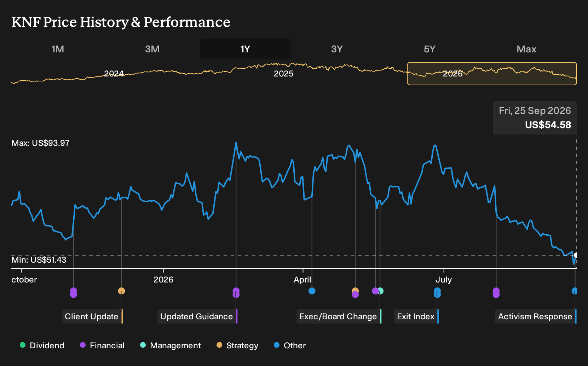Image resolution: width=588 pixels, height=366 pixels.
Task: Click the blue event marker below July
Action: tap(437, 293)
